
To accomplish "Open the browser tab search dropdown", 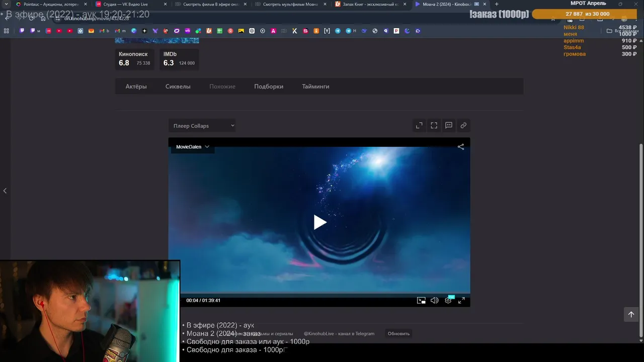I will click(x=6, y=4).
